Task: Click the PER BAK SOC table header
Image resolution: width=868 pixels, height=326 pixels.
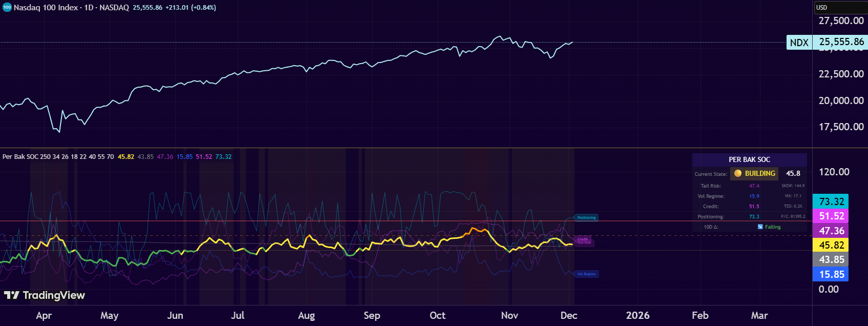Action: click(749, 159)
